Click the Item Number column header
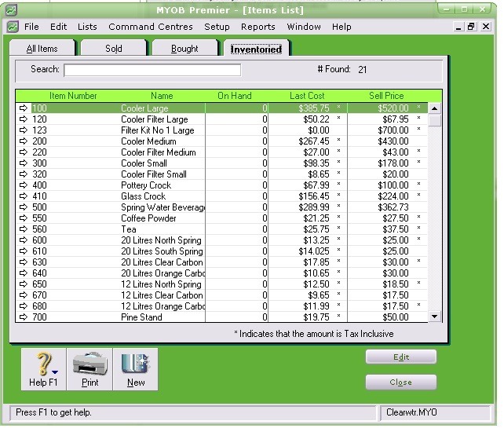Viewport: 504px width, 432px height. click(x=73, y=96)
